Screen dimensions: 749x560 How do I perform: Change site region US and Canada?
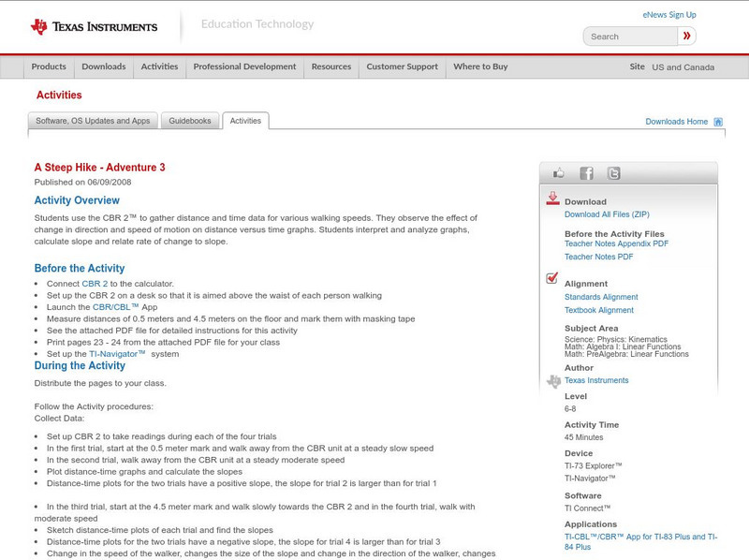point(683,67)
